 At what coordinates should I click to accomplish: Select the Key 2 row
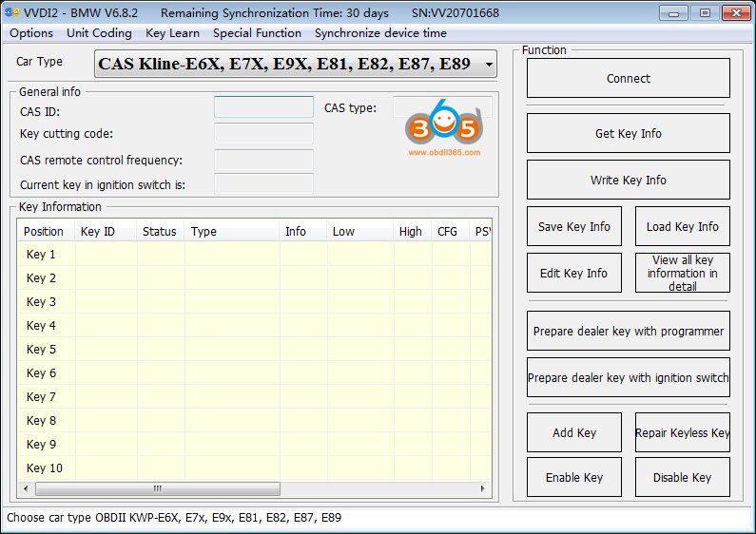click(254, 278)
